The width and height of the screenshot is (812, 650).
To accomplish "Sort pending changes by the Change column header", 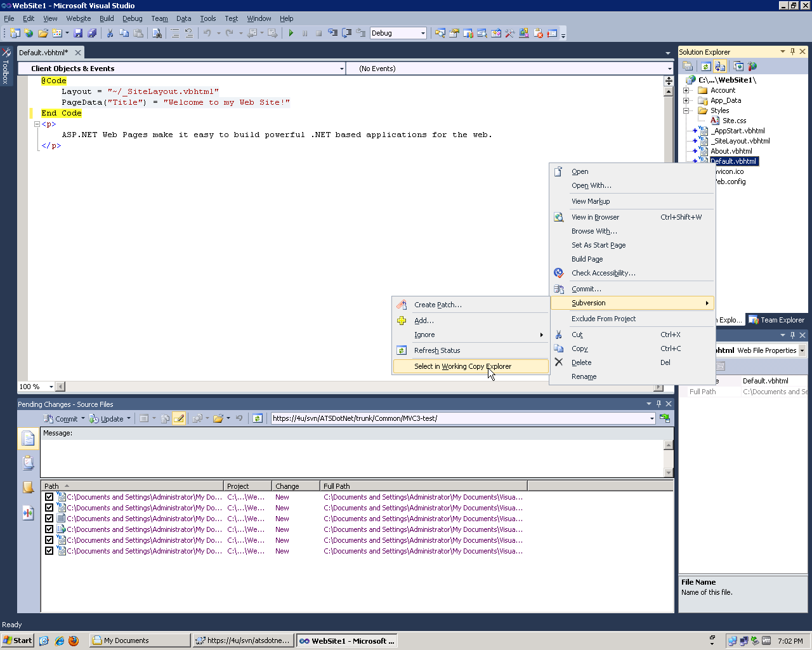I will [x=296, y=486].
